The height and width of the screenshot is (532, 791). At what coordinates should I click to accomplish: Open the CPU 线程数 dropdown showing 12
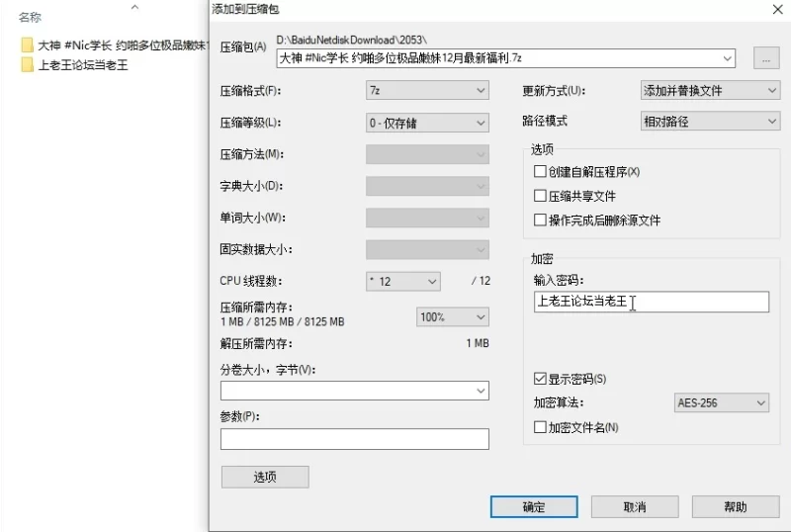[x=402, y=281]
